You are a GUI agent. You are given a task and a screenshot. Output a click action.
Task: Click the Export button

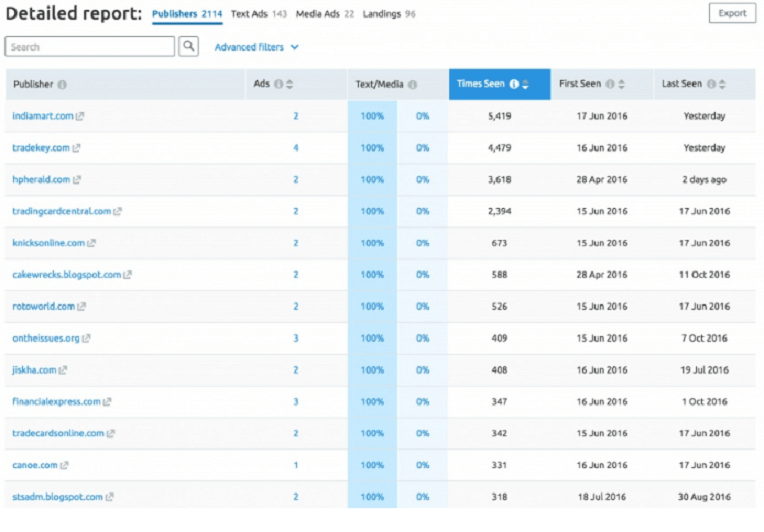[732, 13]
